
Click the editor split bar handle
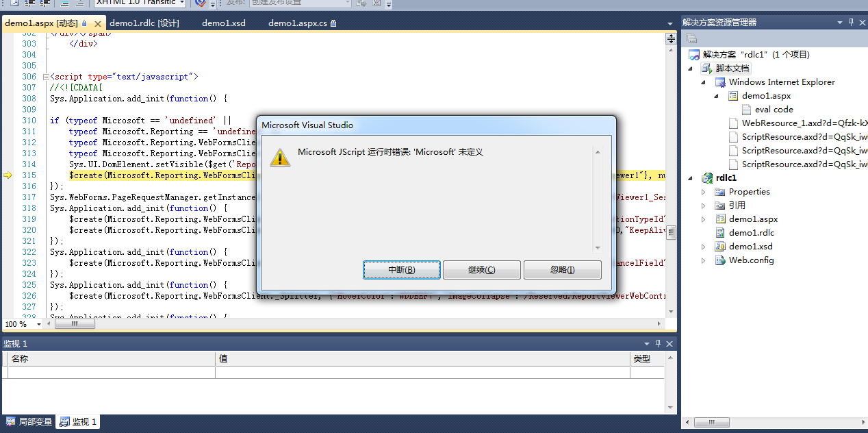tap(671, 40)
